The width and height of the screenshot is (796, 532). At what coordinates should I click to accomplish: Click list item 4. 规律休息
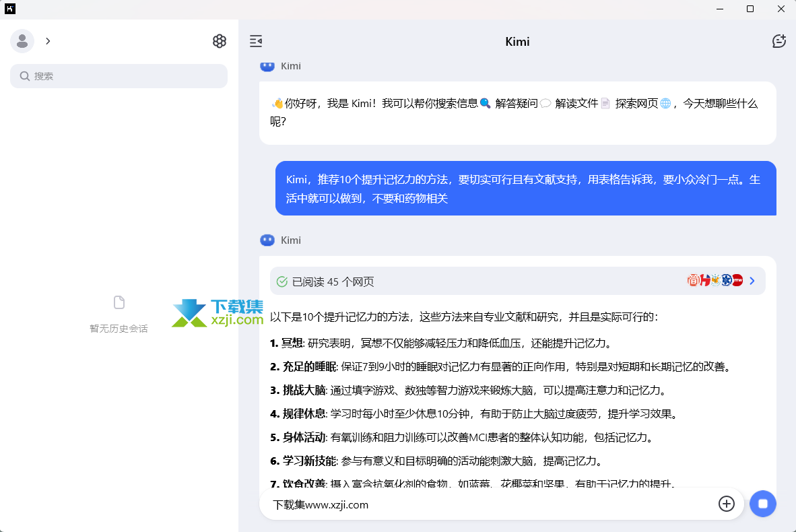(x=475, y=413)
